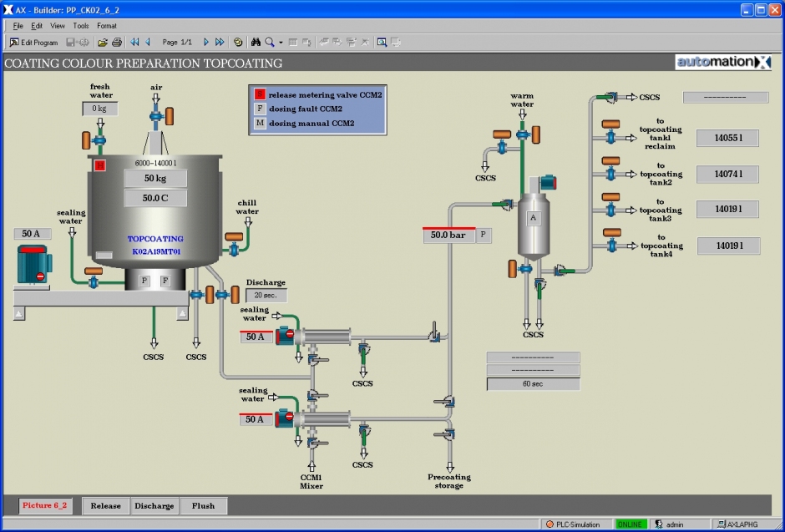Select valve to topcoating tank4
Viewport: 785px width, 532px height.
tap(612, 246)
